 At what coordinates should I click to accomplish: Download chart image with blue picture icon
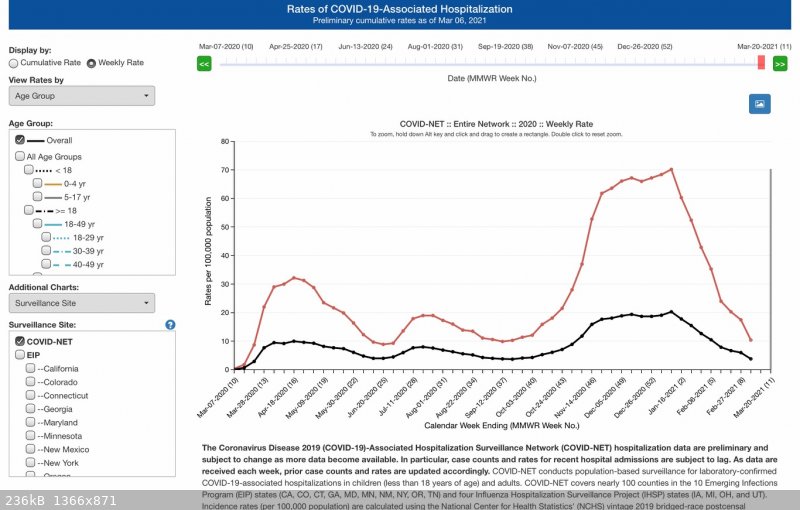[760, 104]
